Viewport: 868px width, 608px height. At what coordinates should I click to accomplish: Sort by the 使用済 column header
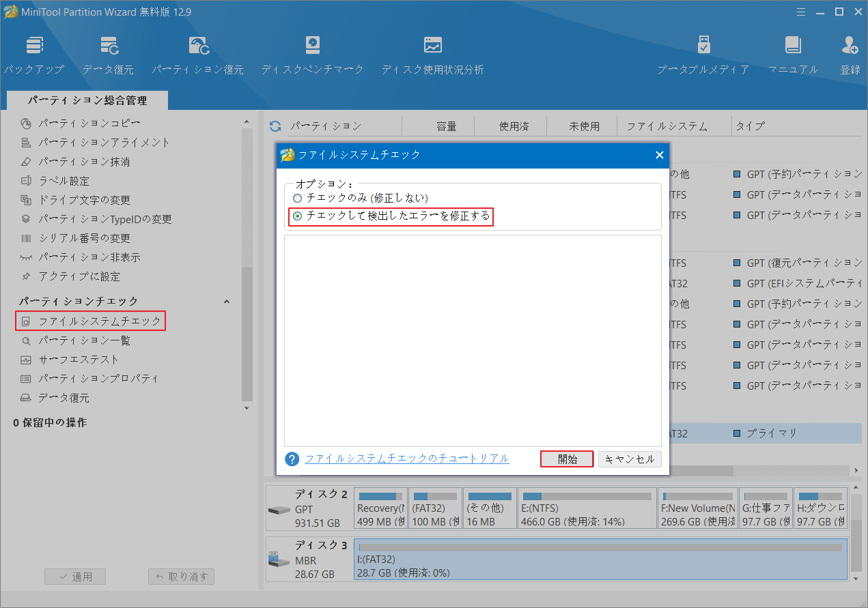[x=514, y=126]
